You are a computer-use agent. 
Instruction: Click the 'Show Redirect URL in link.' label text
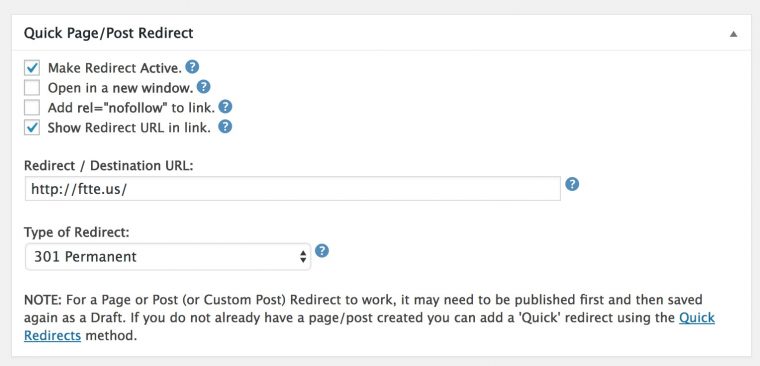129,128
